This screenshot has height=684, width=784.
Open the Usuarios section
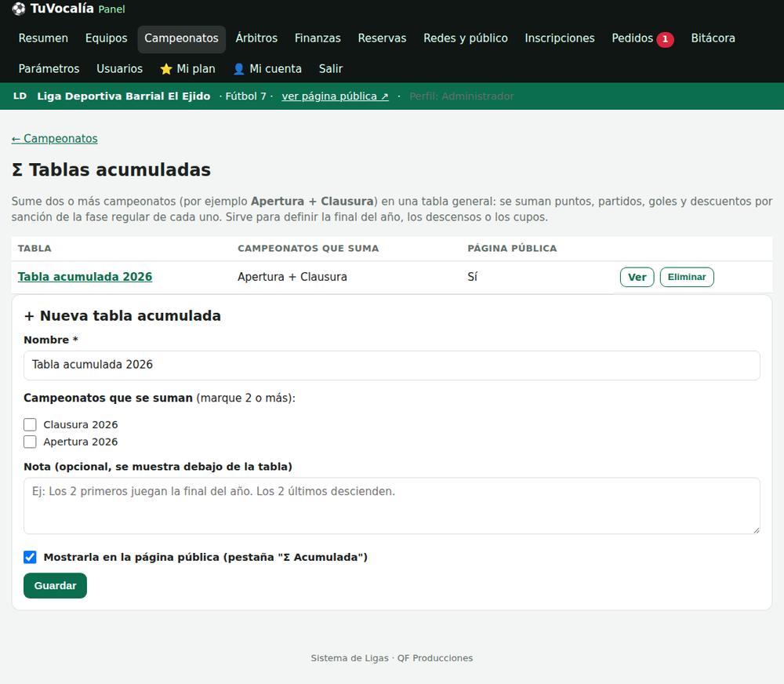point(119,69)
